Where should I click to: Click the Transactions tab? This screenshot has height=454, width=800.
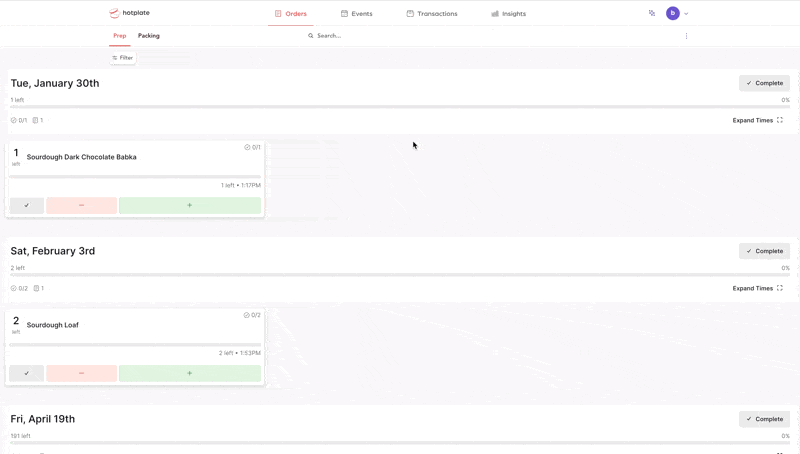pos(432,14)
